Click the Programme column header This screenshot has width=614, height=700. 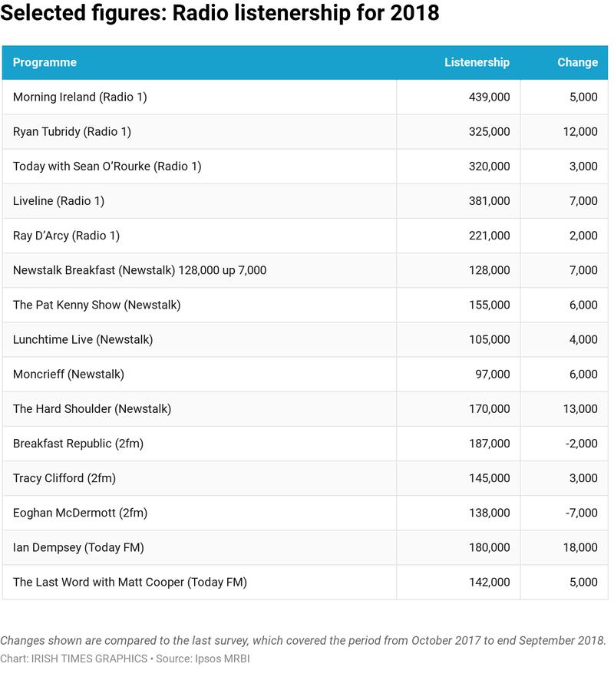45,63
